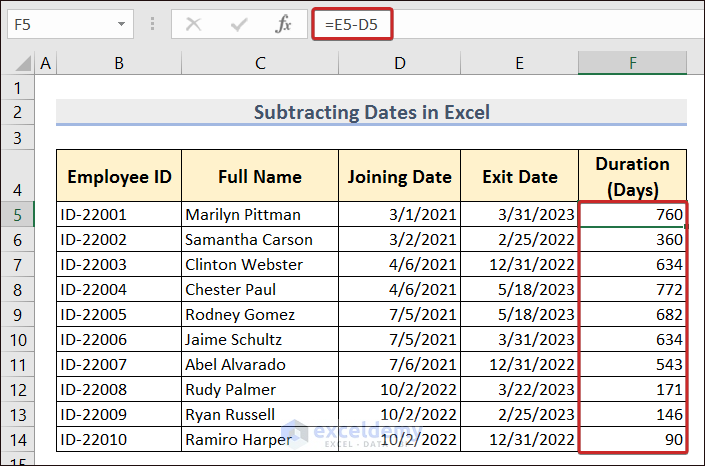The height and width of the screenshot is (466, 705).
Task: Select column F header
Action: coord(632,63)
